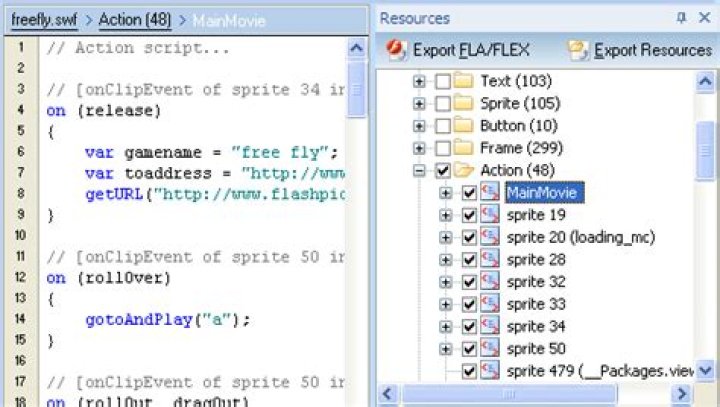Click the sprite 19 script icon
The width and height of the screenshot is (720, 407).
[x=490, y=215]
